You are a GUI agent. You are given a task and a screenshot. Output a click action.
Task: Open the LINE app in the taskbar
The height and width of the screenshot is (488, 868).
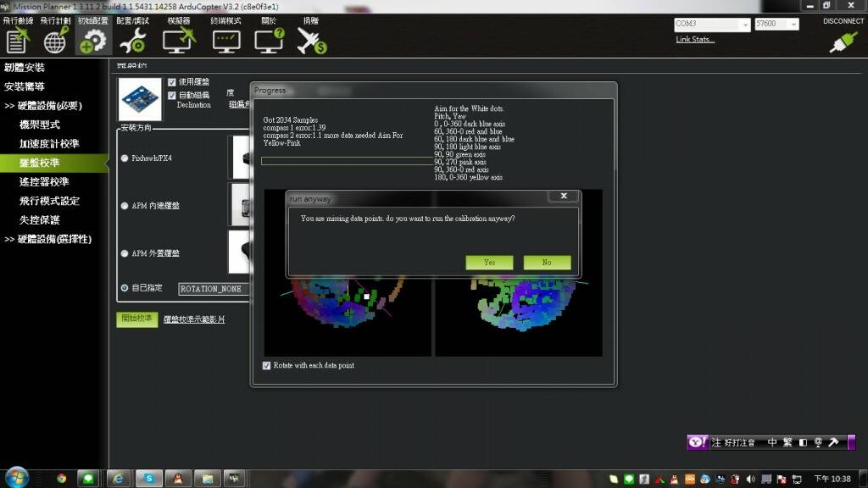(88, 479)
